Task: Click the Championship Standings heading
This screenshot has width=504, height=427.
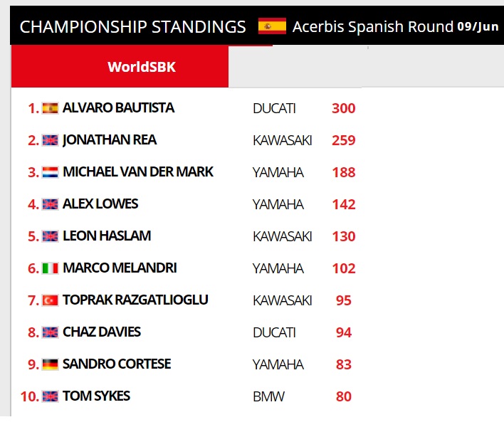Action: click(133, 27)
